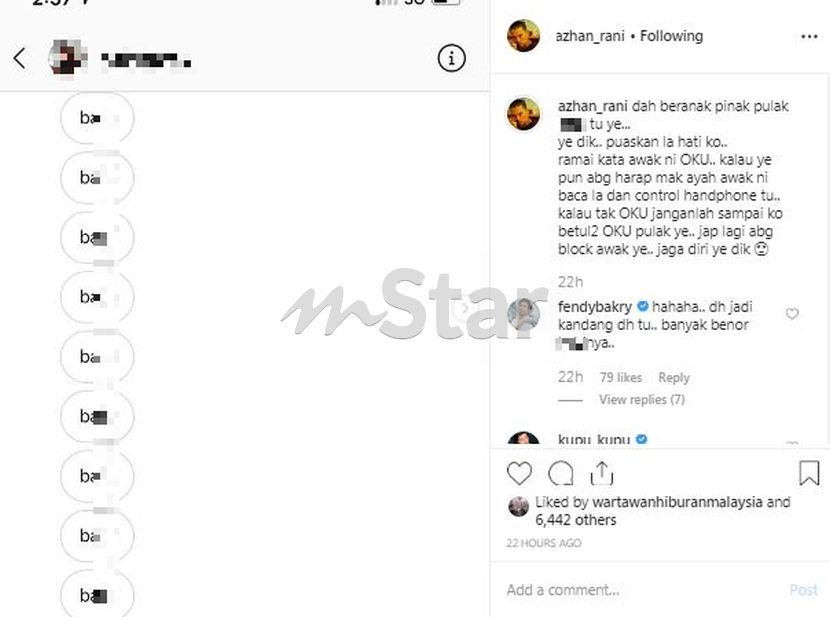Expand View replies (7)
The height and width of the screenshot is (617, 830).
pos(642,400)
